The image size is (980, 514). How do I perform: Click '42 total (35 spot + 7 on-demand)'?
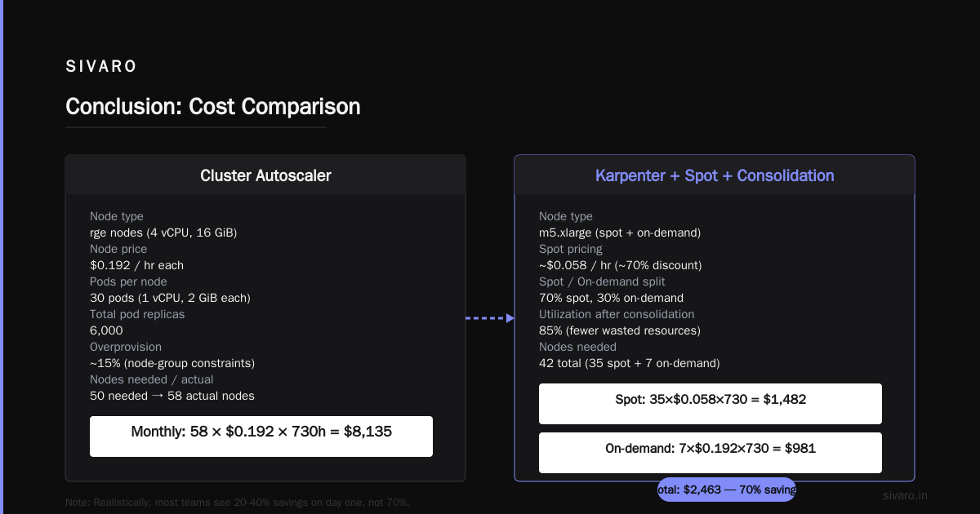[x=630, y=363]
